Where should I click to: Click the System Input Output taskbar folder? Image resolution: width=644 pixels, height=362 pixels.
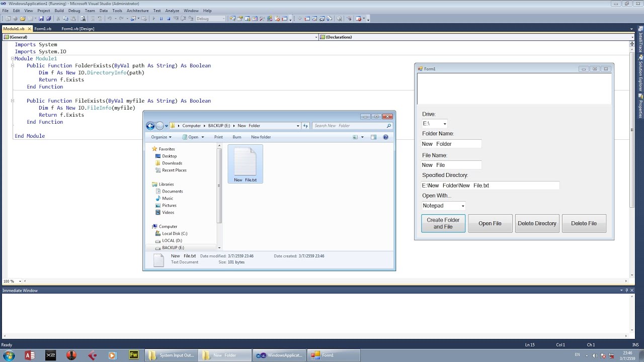171,355
